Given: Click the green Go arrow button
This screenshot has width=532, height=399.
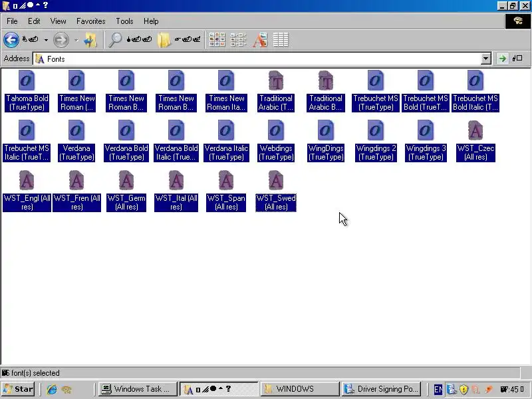Looking at the screenshot, I should [503, 59].
